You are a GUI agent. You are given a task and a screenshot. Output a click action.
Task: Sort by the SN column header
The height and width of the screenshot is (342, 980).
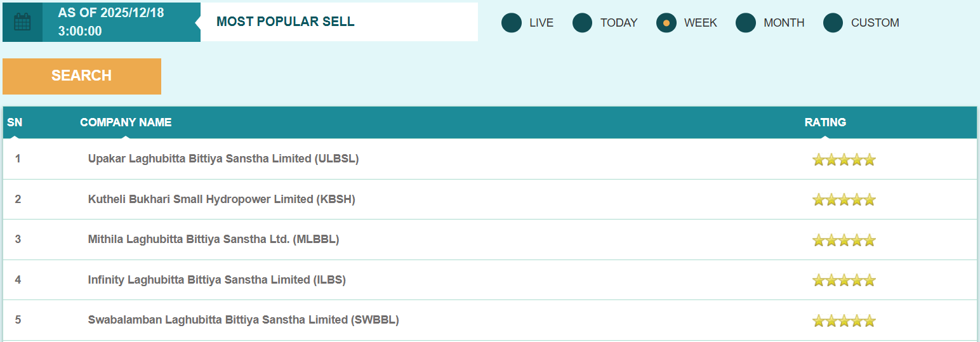[15, 122]
